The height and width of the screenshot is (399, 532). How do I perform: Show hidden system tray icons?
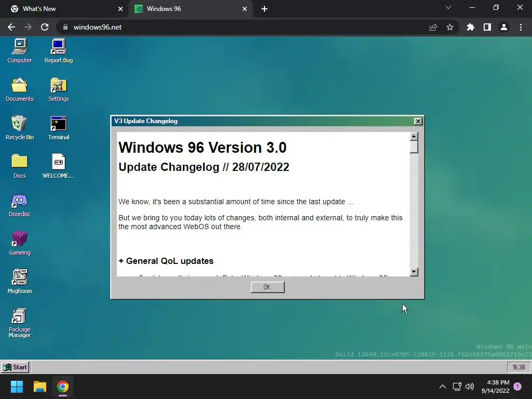(443, 387)
